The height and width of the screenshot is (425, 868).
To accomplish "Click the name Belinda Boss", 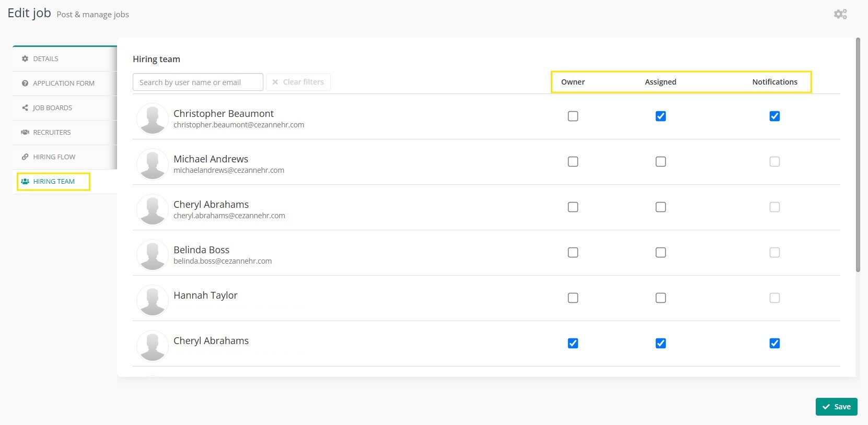I will (201, 250).
